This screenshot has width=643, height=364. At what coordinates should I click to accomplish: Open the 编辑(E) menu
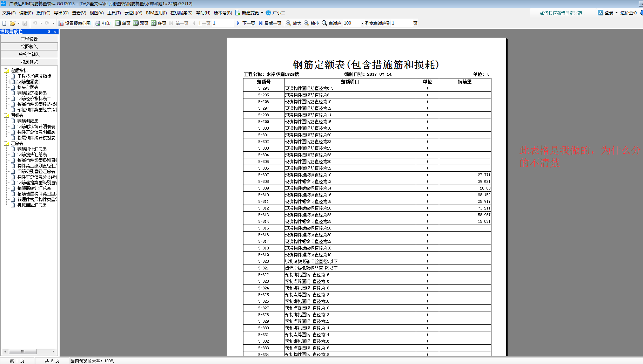(x=26, y=13)
